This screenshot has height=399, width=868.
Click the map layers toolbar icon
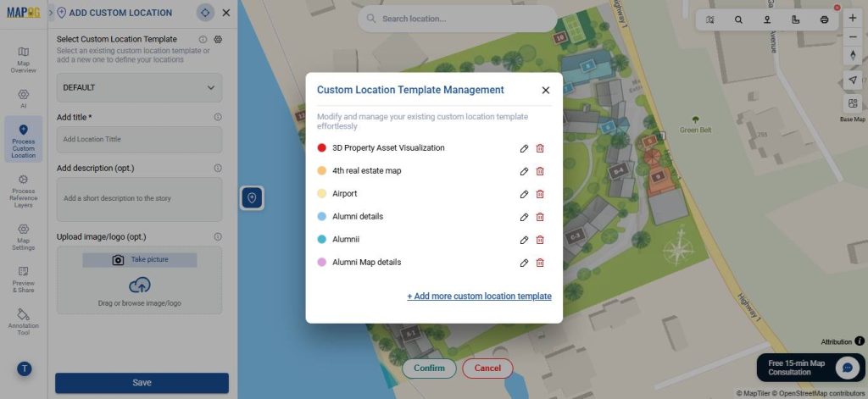tap(710, 20)
